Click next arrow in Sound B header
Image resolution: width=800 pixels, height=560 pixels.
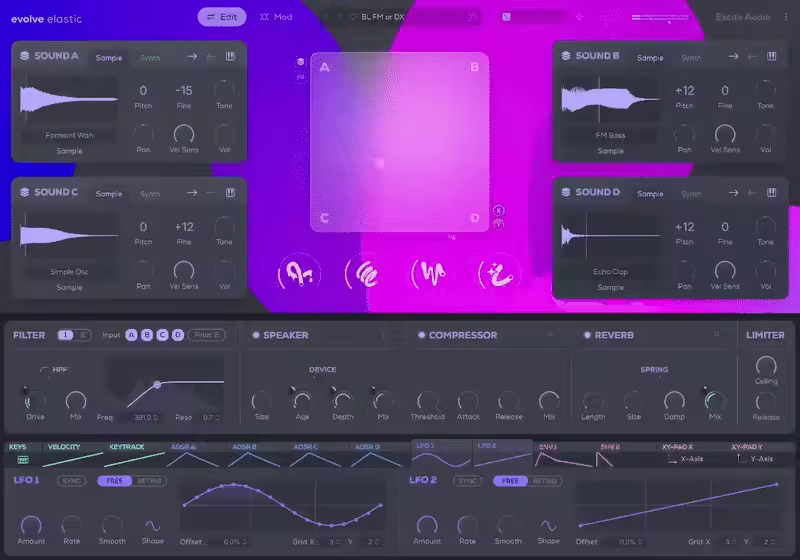click(x=733, y=57)
